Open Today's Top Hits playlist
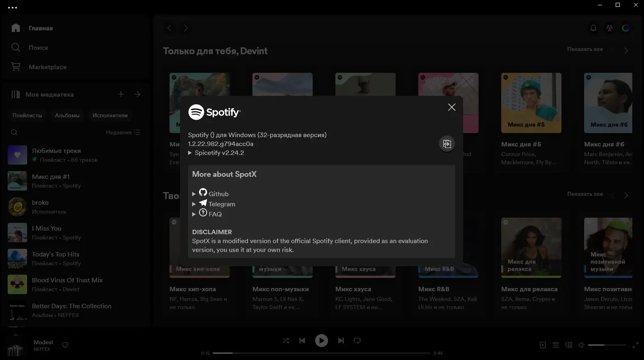 (77, 258)
